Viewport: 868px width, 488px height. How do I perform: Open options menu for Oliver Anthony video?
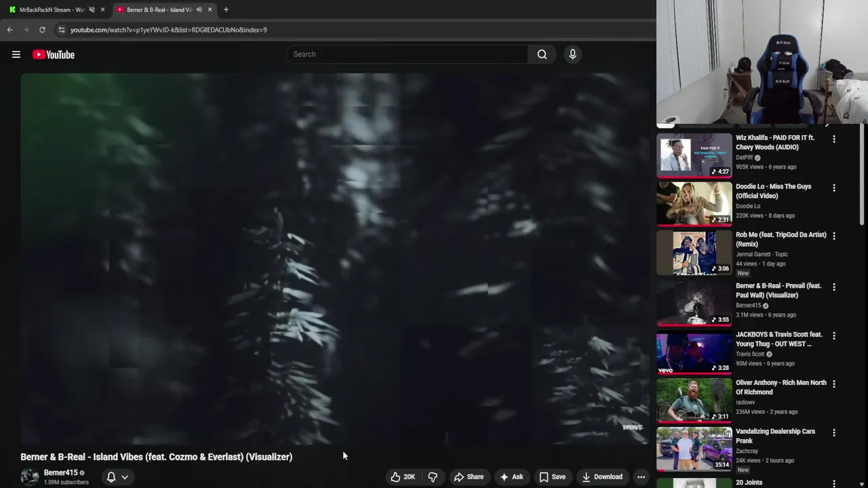(834, 384)
